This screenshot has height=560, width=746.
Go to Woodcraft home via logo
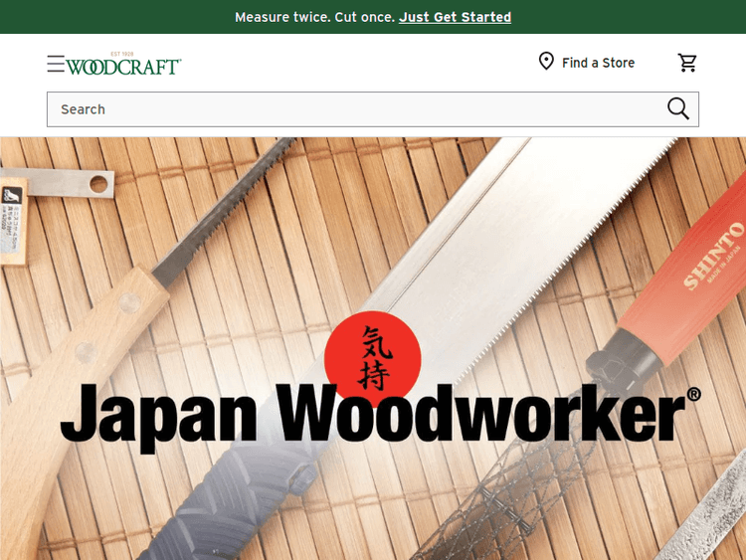tap(123, 64)
